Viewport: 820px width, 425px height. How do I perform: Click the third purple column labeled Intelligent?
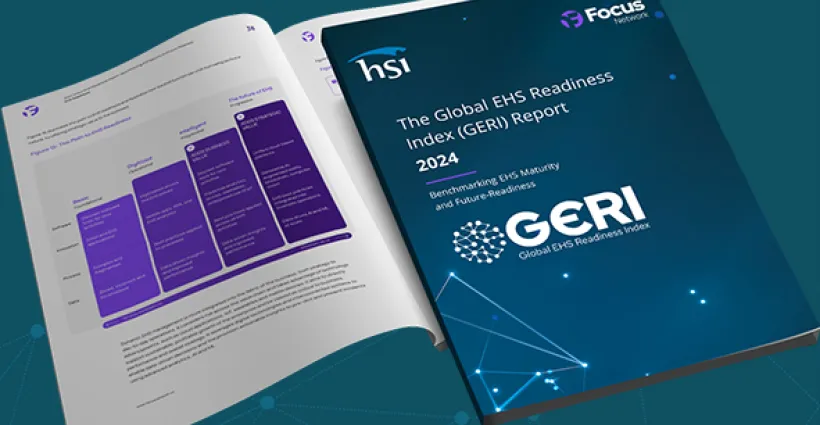pyautogui.click(x=231, y=198)
